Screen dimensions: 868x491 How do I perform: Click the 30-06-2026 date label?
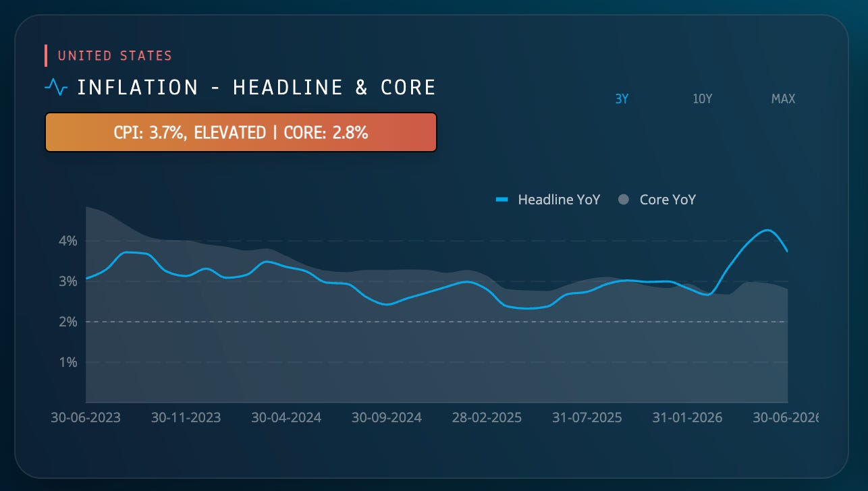pyautogui.click(x=785, y=417)
